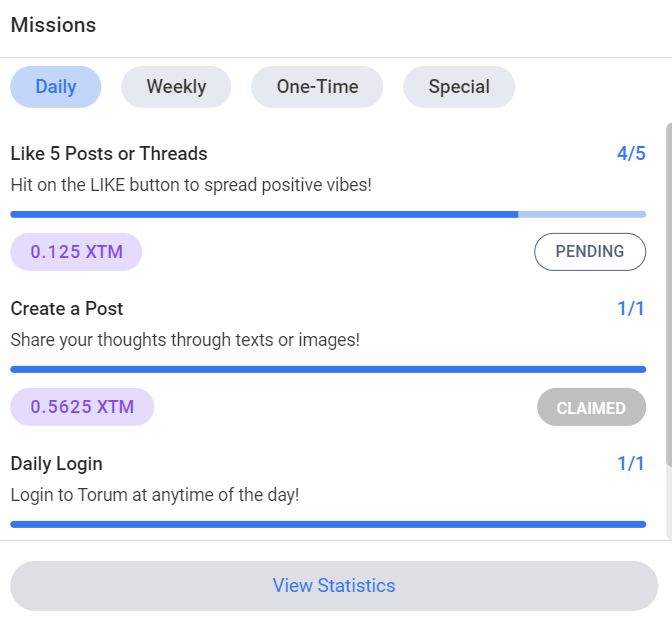
Task: Click the PENDING button
Action: (590, 252)
